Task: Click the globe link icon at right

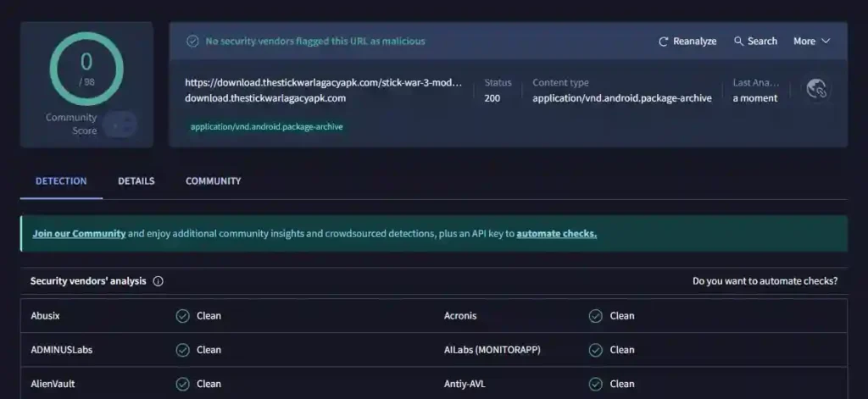Action: (816, 89)
